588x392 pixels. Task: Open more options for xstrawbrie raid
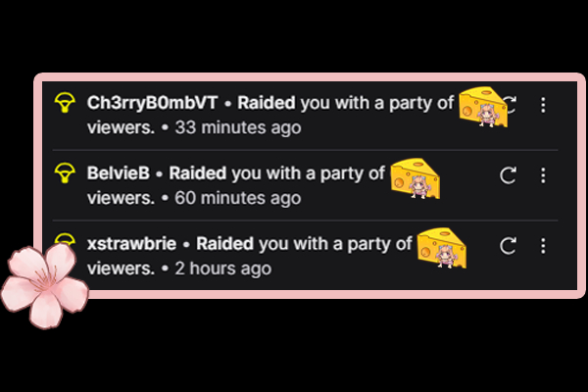click(543, 246)
